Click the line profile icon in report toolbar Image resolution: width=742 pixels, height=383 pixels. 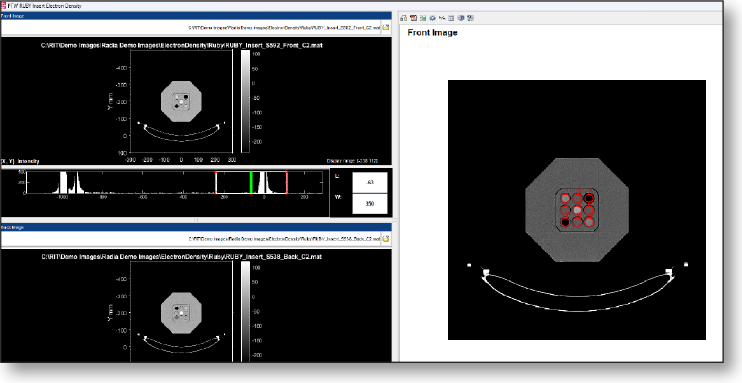[442, 18]
